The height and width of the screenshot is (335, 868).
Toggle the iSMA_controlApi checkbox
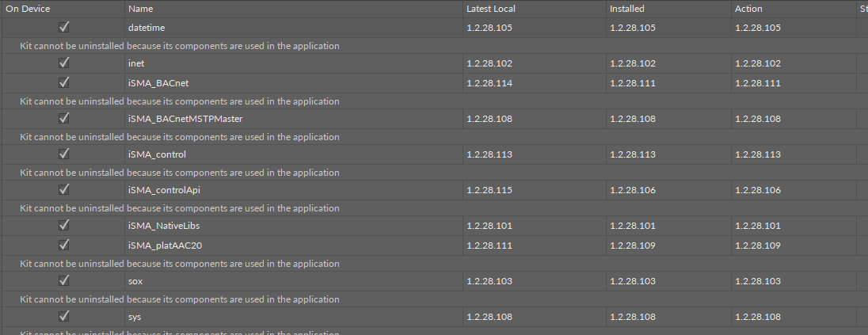pos(64,189)
